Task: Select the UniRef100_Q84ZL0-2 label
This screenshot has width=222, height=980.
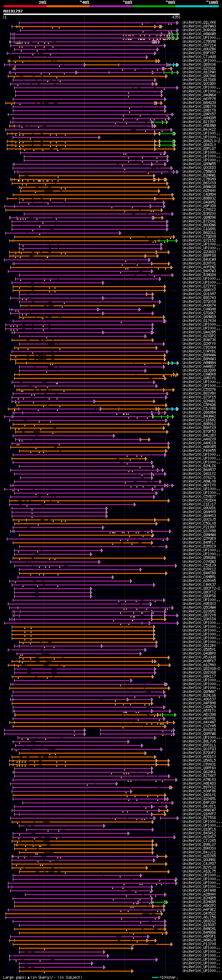Action: point(201,141)
